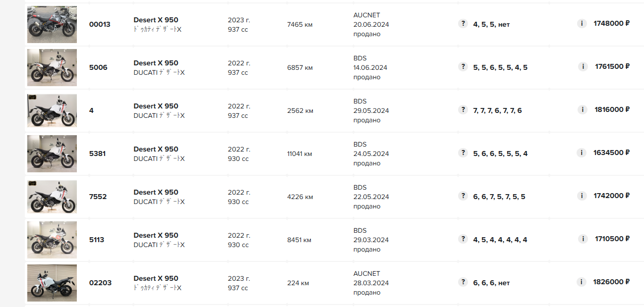The width and height of the screenshot is (644, 307).
Task: Click the question mark icon for lot 5381
Action: point(463,153)
